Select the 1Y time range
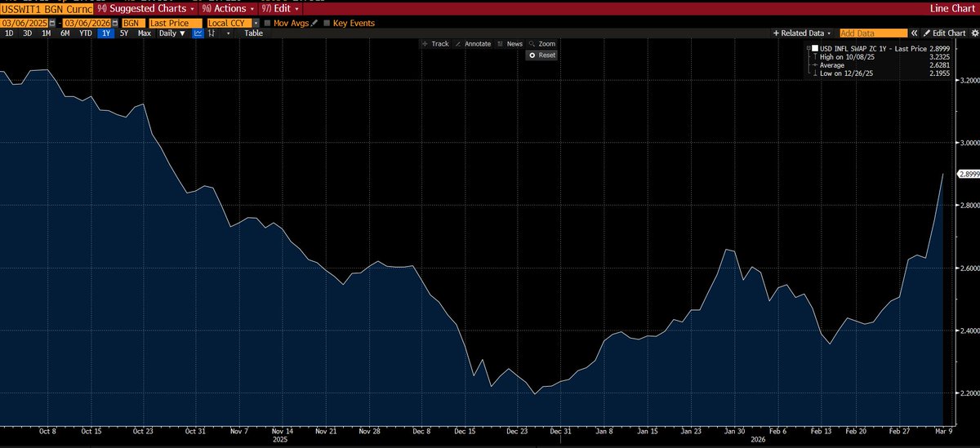The image size is (980, 448). tap(105, 33)
